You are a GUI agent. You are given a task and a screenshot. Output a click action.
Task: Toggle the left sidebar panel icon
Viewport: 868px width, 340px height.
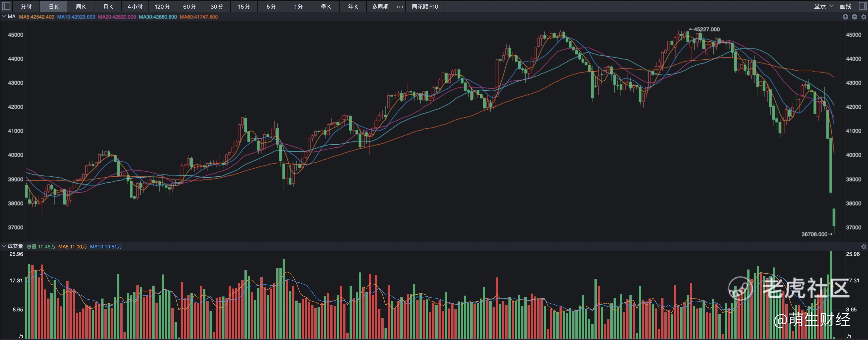pos(6,6)
